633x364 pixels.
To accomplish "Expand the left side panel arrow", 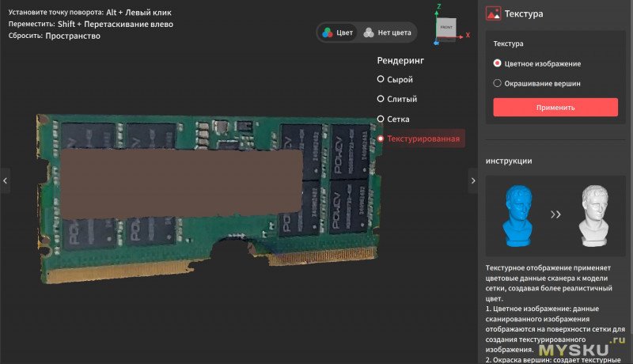I will tap(5, 180).
